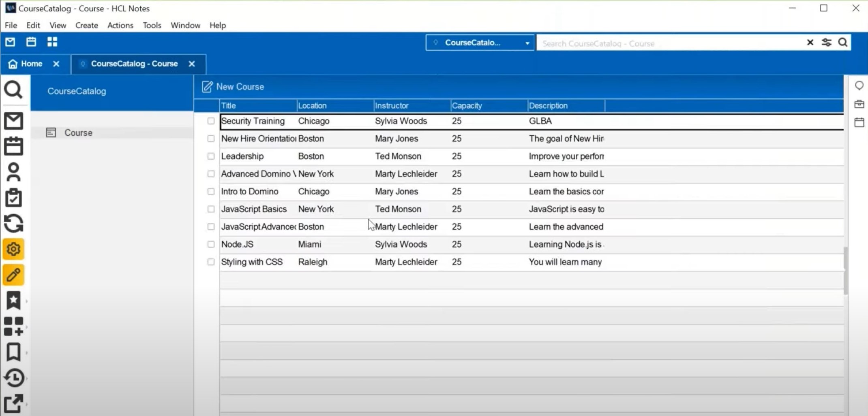The width and height of the screenshot is (868, 416).
Task: Open the History clock icon in sidebar
Action: tap(13, 378)
